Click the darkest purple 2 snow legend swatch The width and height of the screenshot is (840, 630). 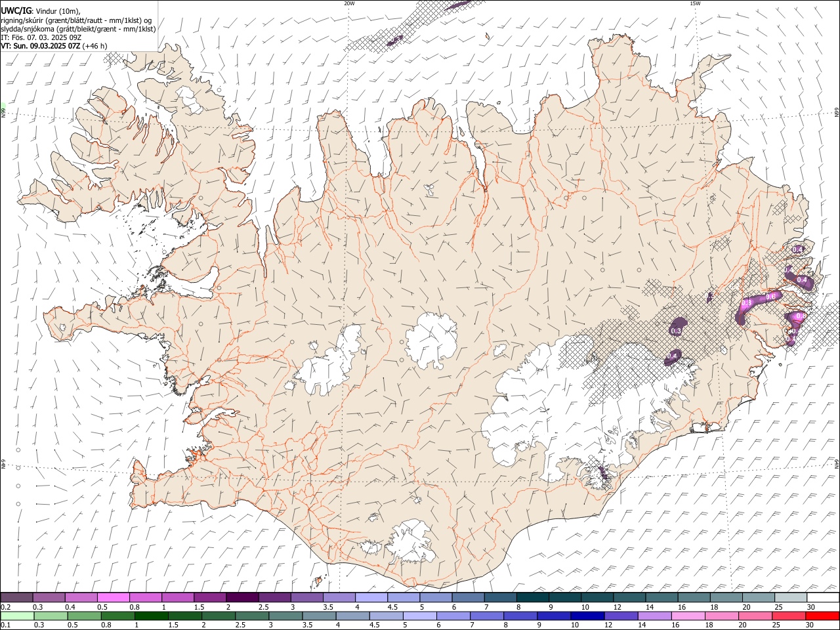pos(242,597)
